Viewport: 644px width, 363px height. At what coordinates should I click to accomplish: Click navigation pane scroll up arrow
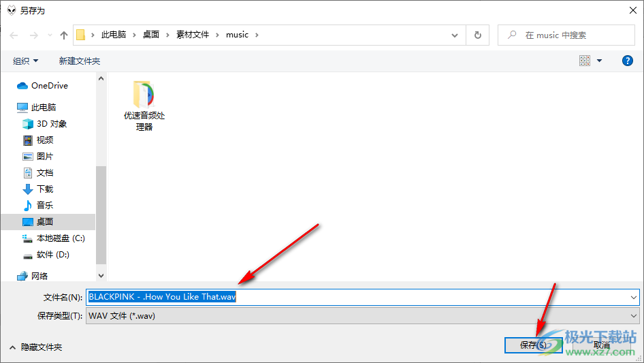(x=101, y=78)
